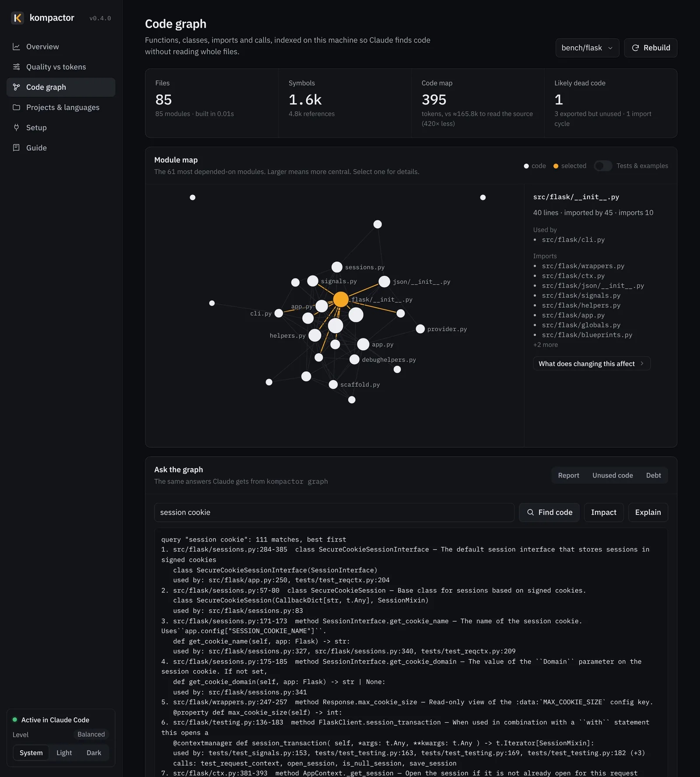Click the Rebuild button
The height and width of the screenshot is (777, 700).
tap(651, 48)
